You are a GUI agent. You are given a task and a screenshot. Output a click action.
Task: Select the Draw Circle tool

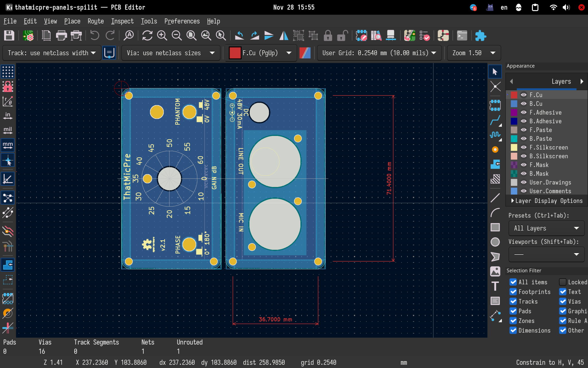495,242
